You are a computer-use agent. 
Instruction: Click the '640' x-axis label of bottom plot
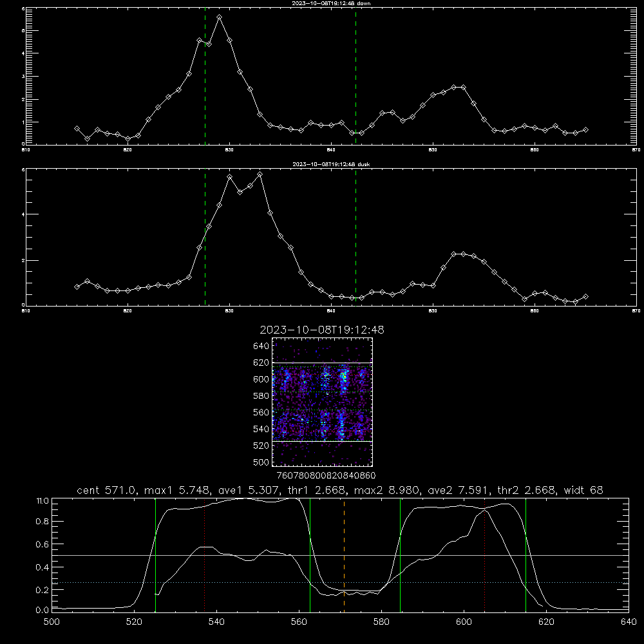point(629,622)
